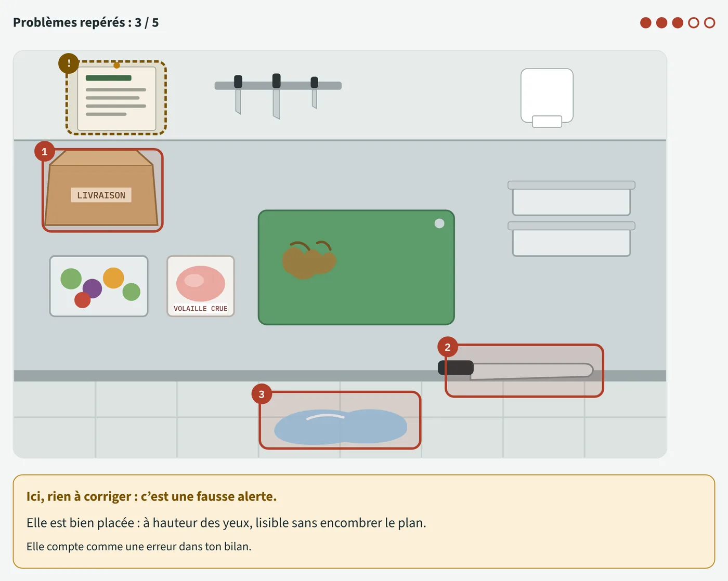Click the paper towel dispenser on the wall
728x581 pixels.
(547, 98)
